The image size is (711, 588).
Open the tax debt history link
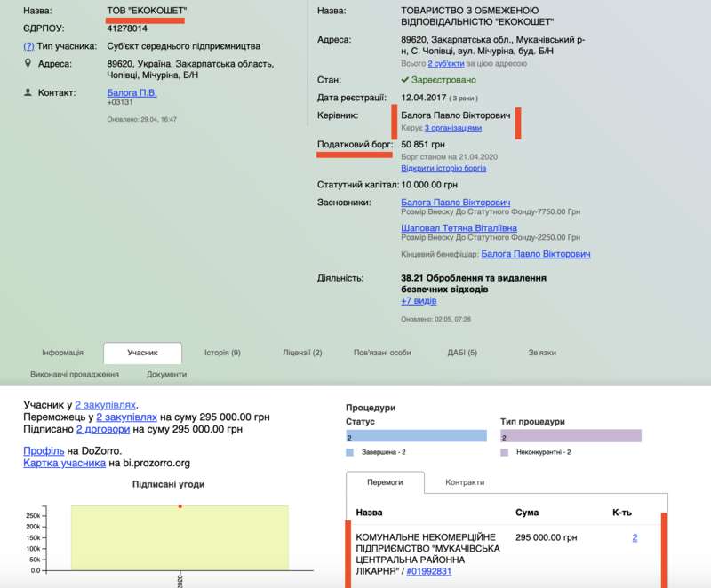443,168
